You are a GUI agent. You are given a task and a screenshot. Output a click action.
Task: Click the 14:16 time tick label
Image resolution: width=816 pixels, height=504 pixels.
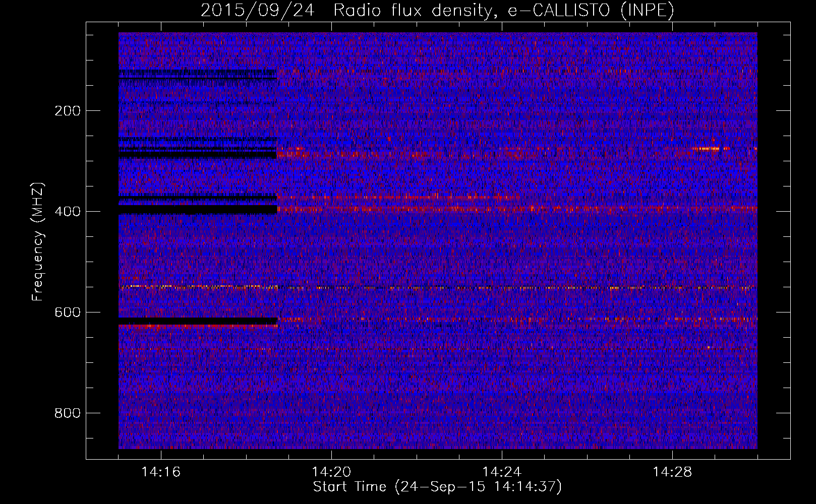[161, 472]
